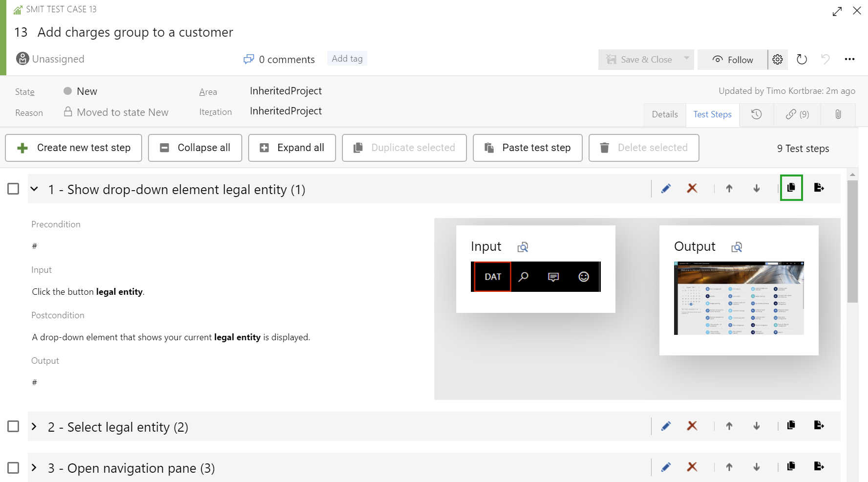This screenshot has width=868, height=482.
Task: Move step 1 down with arrow icon
Action: click(x=756, y=189)
